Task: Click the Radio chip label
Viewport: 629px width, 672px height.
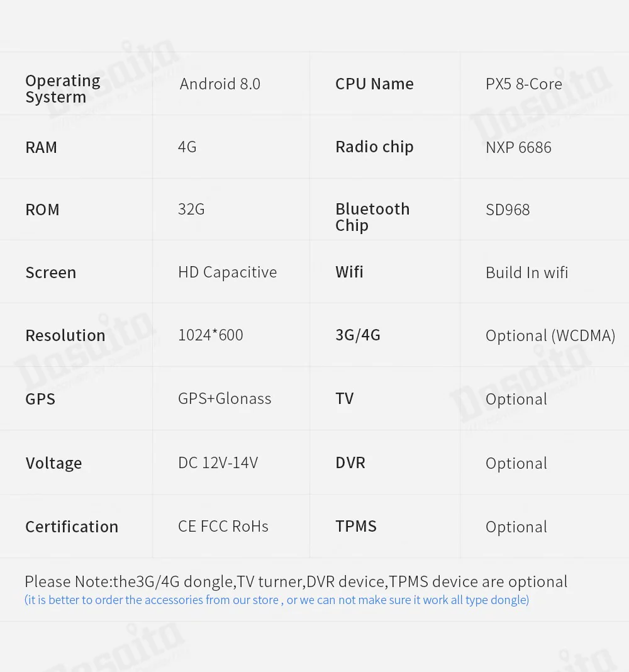Action: [x=374, y=147]
